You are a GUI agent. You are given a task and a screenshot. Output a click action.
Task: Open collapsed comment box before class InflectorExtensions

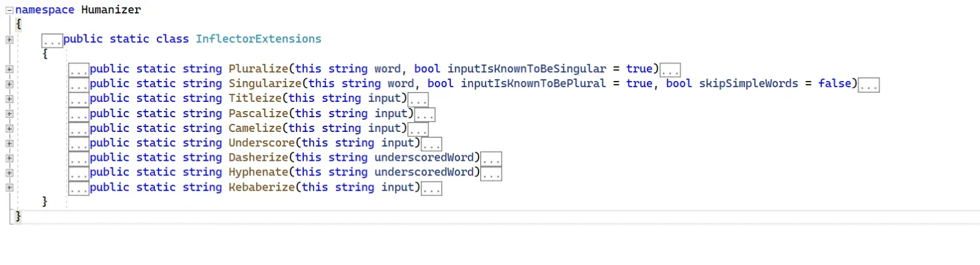click(52, 40)
